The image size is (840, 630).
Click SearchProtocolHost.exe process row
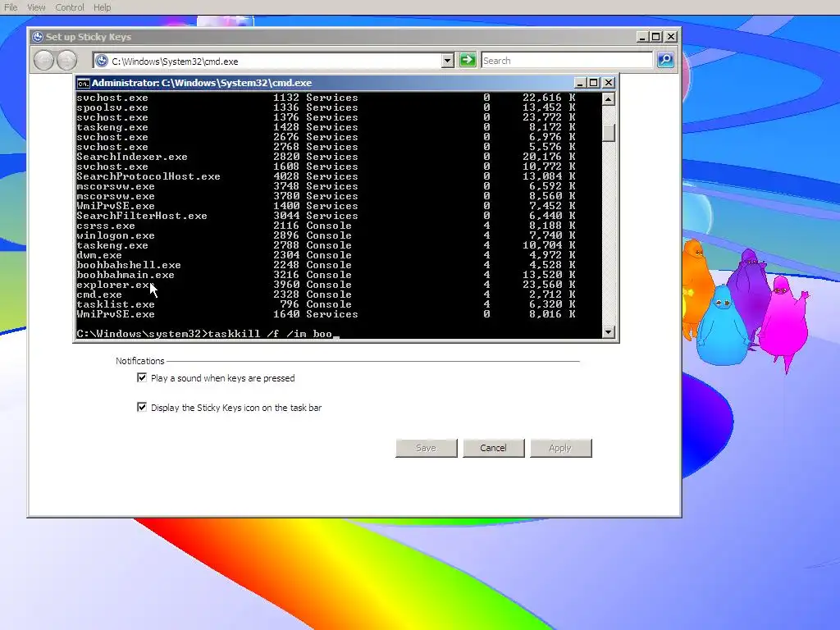point(326,177)
